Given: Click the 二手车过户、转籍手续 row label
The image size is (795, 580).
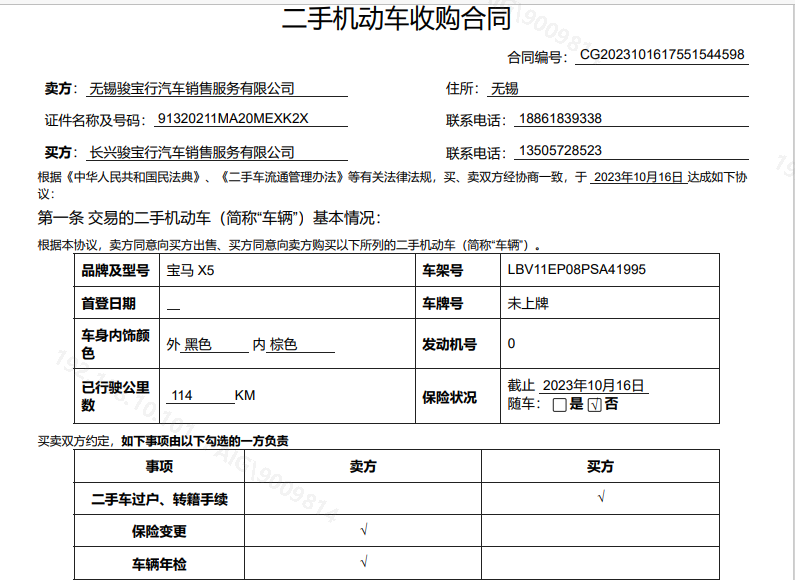Looking at the screenshot, I should pyautogui.click(x=159, y=500).
